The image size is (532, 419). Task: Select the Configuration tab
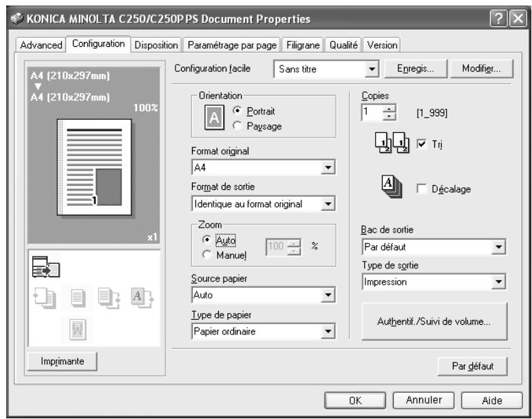pyautogui.click(x=98, y=44)
